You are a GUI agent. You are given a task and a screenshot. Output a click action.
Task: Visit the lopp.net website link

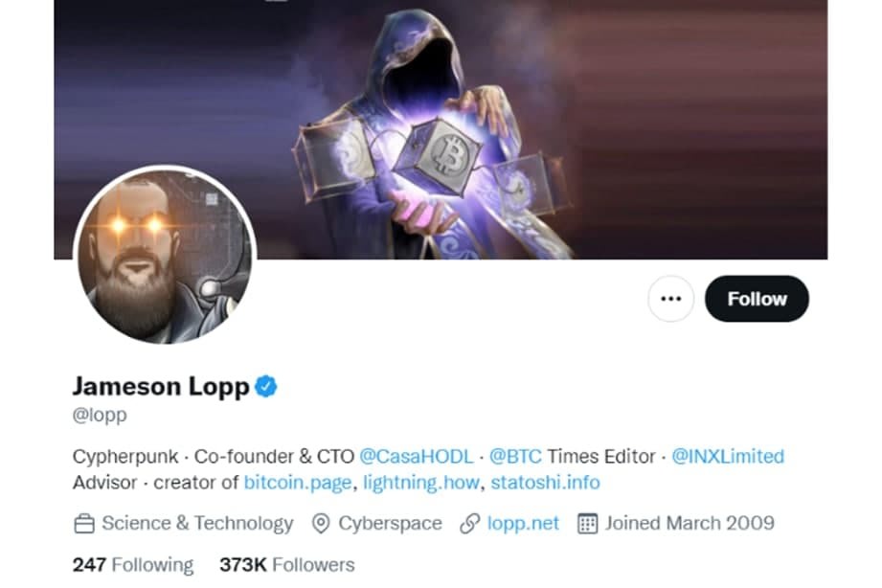[x=523, y=523]
